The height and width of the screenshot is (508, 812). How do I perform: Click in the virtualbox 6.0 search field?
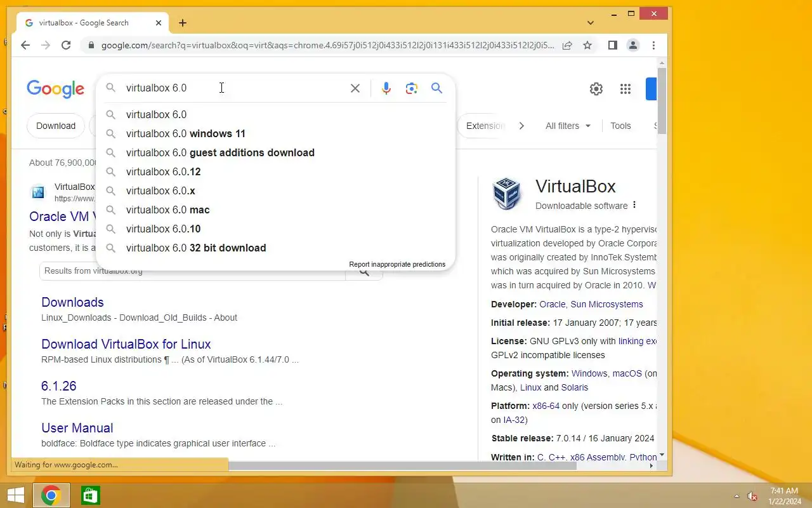235,88
